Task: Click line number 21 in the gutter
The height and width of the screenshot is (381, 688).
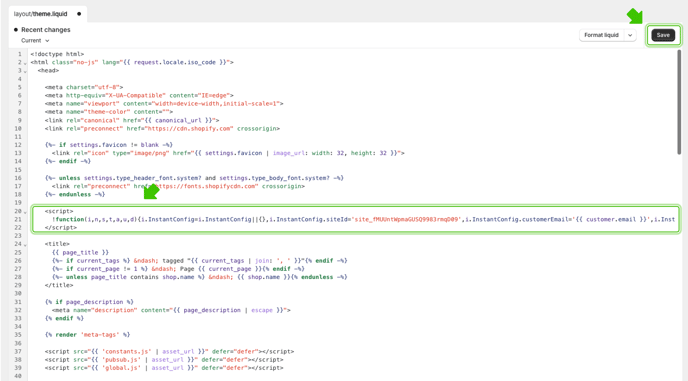Action: [18, 219]
